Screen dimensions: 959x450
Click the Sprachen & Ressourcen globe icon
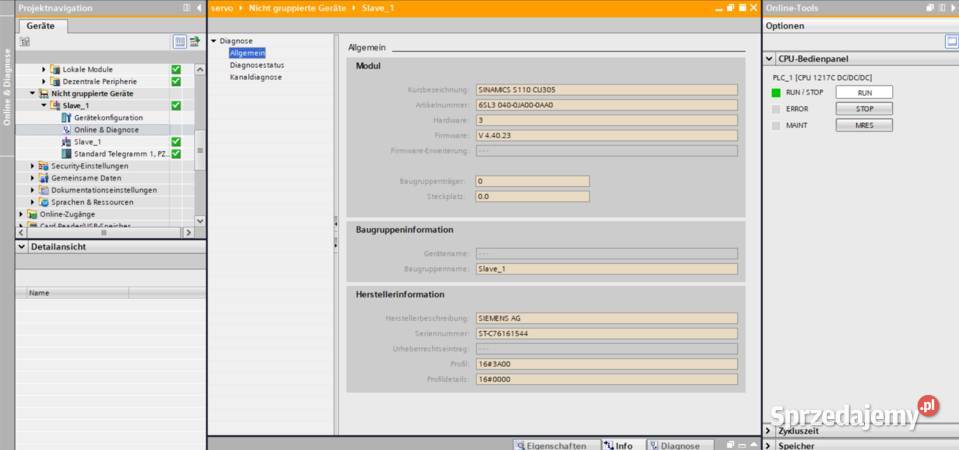click(x=43, y=202)
